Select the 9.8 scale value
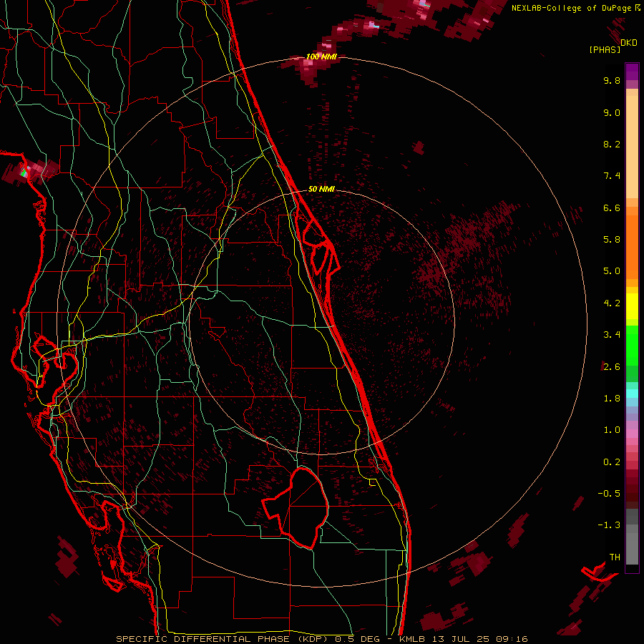Screen dimensions: 644x644 tap(612, 80)
